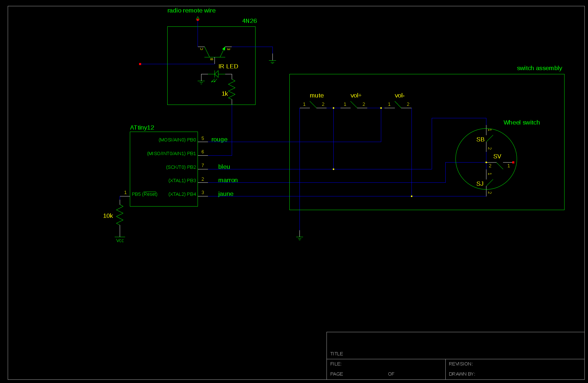Click the red endpoint at SV pin 1

513,162
